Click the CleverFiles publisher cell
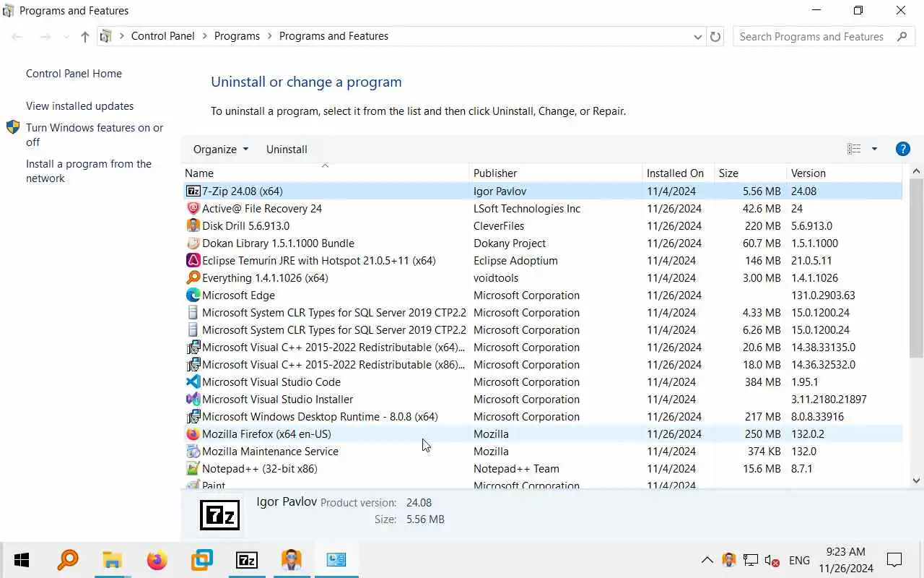The image size is (924, 578). click(499, 226)
